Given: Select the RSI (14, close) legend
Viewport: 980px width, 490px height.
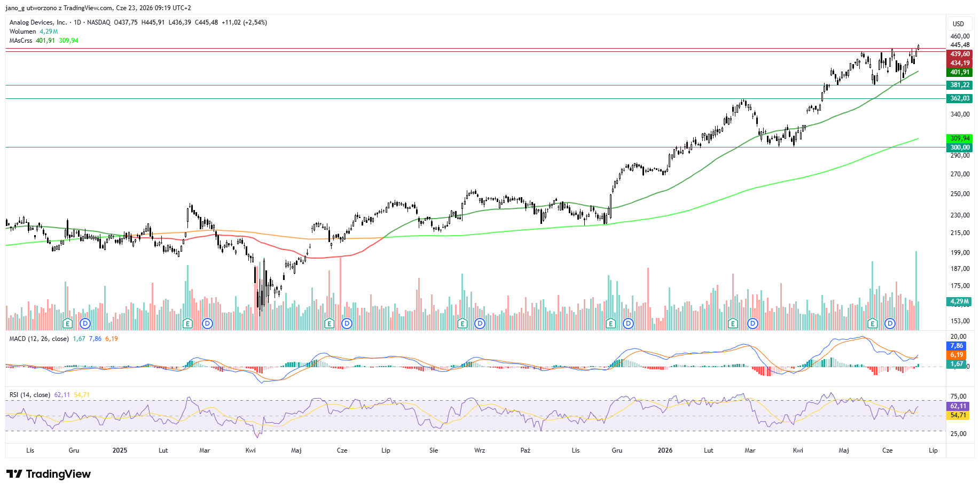Looking at the screenshot, I should coord(30,395).
